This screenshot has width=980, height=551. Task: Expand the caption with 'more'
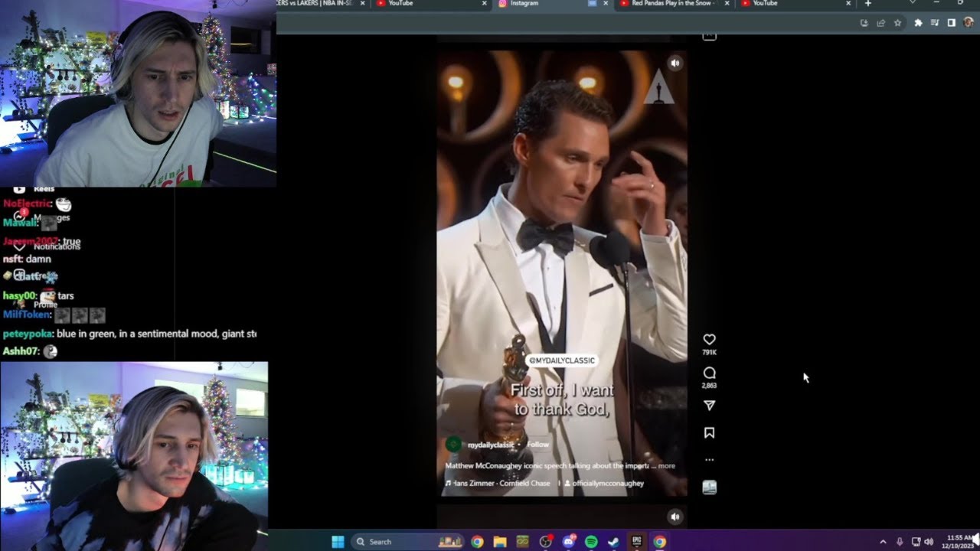[666, 465]
